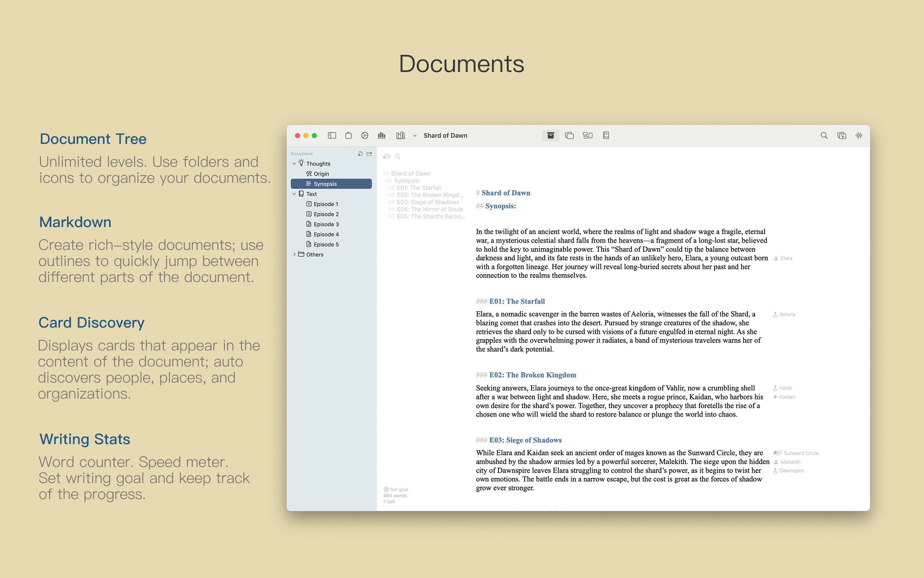Open the project dropdown chevron beside Shard of Dawn
Image resolution: width=924 pixels, height=578 pixels.
click(415, 136)
